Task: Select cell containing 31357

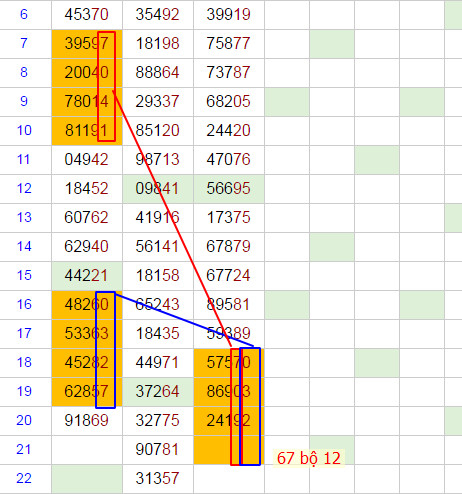Action: click(x=158, y=479)
